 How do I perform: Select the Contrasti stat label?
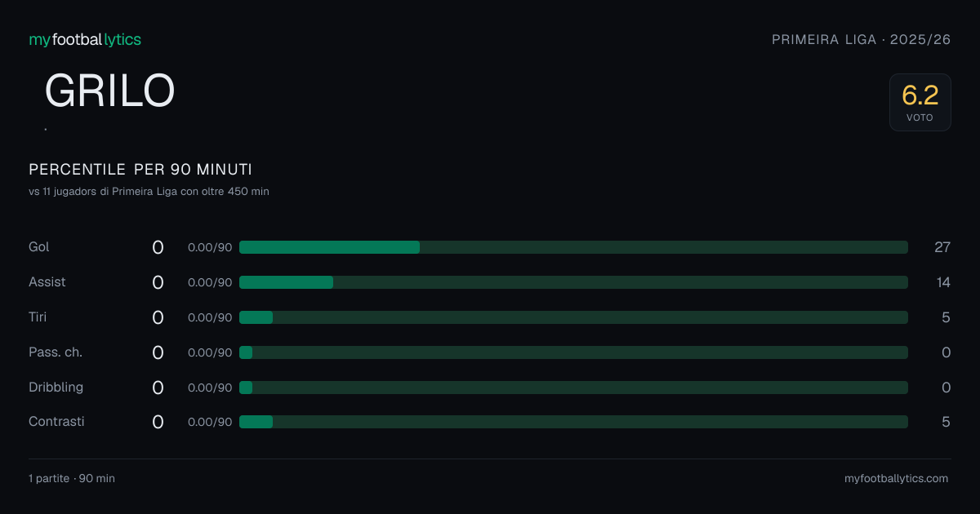pyautogui.click(x=56, y=421)
